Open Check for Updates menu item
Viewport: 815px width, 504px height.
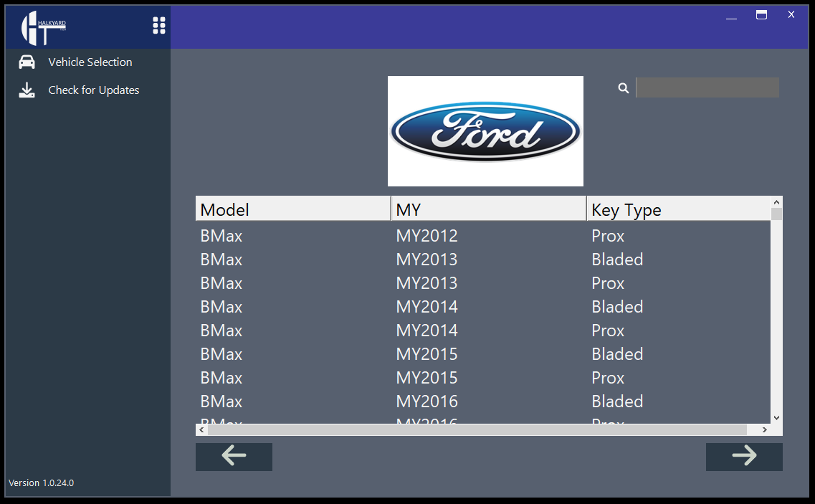[93, 90]
